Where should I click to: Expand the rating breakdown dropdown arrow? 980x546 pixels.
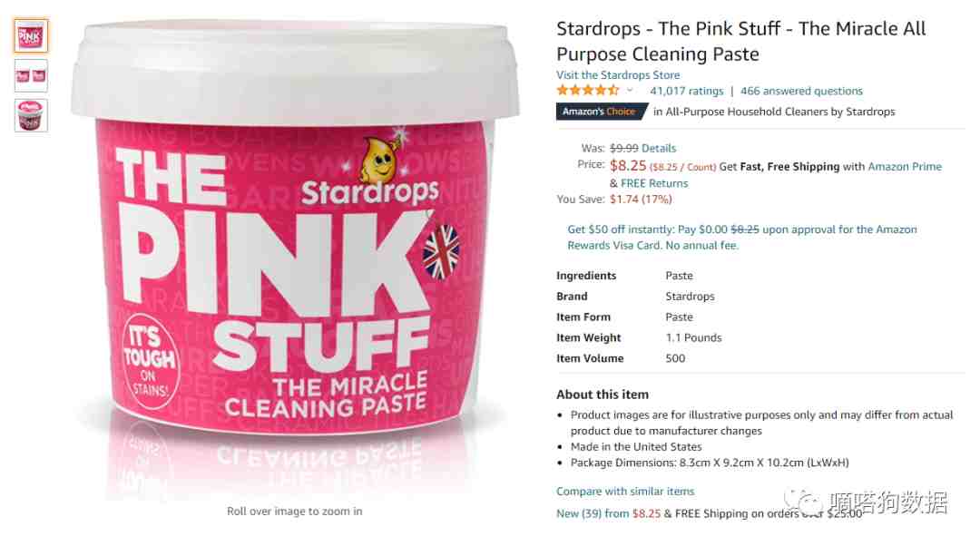coord(630,91)
